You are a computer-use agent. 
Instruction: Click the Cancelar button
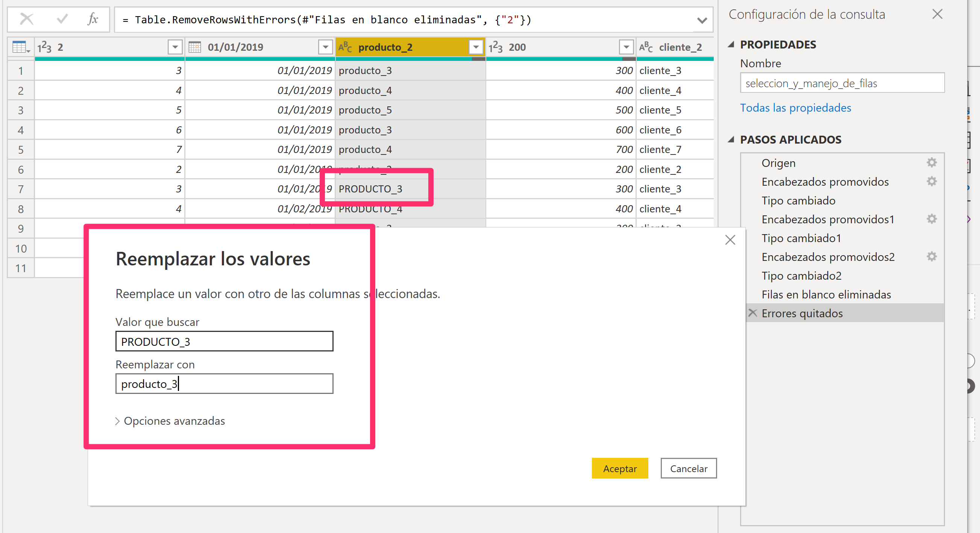click(689, 469)
